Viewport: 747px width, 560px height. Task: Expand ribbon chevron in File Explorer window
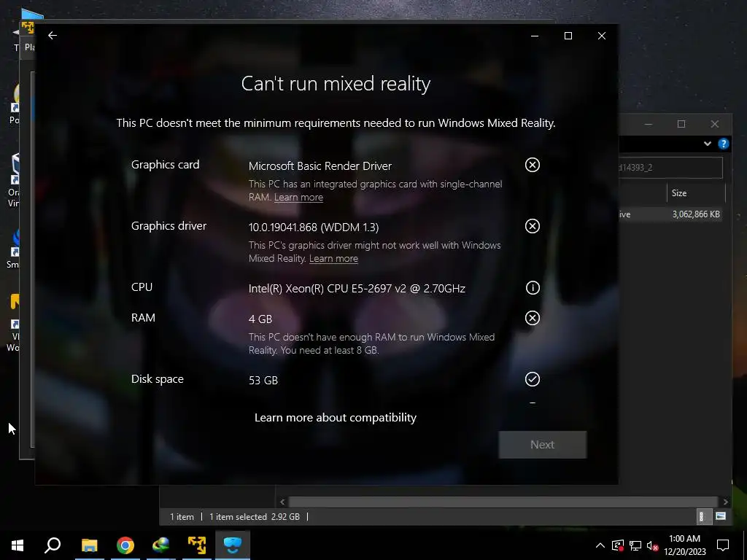708,144
